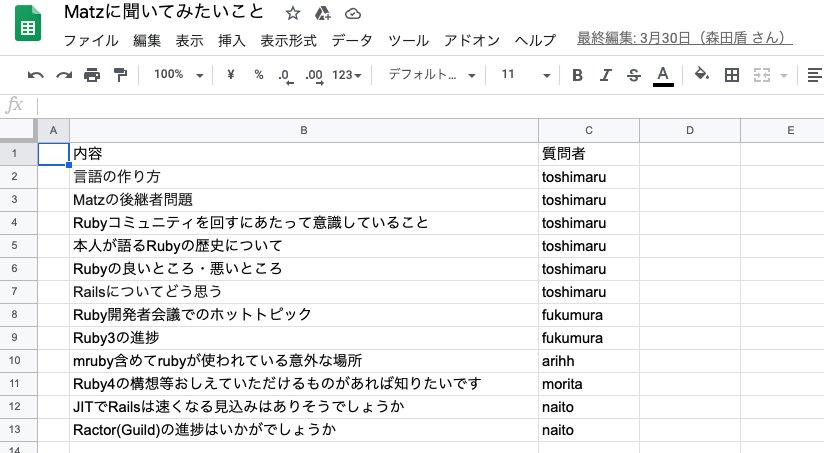Image resolution: width=824 pixels, height=453 pixels.
Task: Toggle strikethrough formatting
Action: point(634,75)
